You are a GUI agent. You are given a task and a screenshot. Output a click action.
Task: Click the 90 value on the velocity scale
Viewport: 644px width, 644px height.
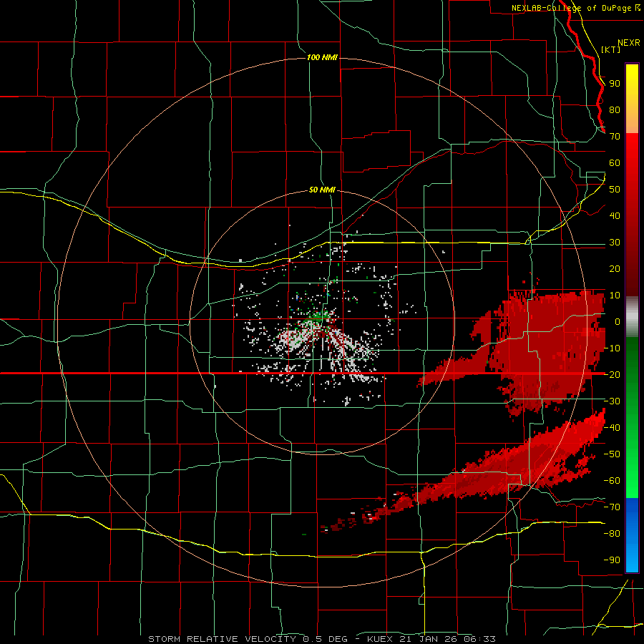point(615,84)
